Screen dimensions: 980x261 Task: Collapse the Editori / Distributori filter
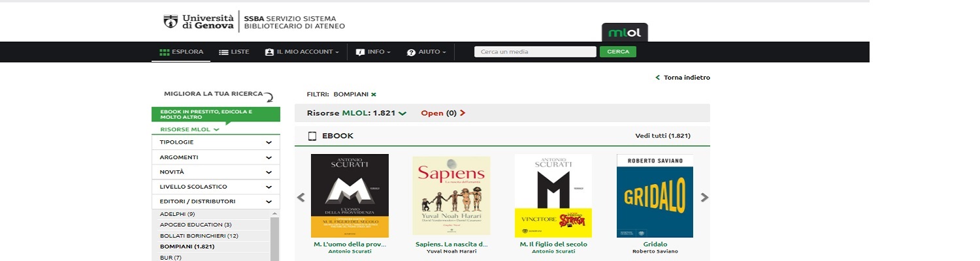point(216,202)
